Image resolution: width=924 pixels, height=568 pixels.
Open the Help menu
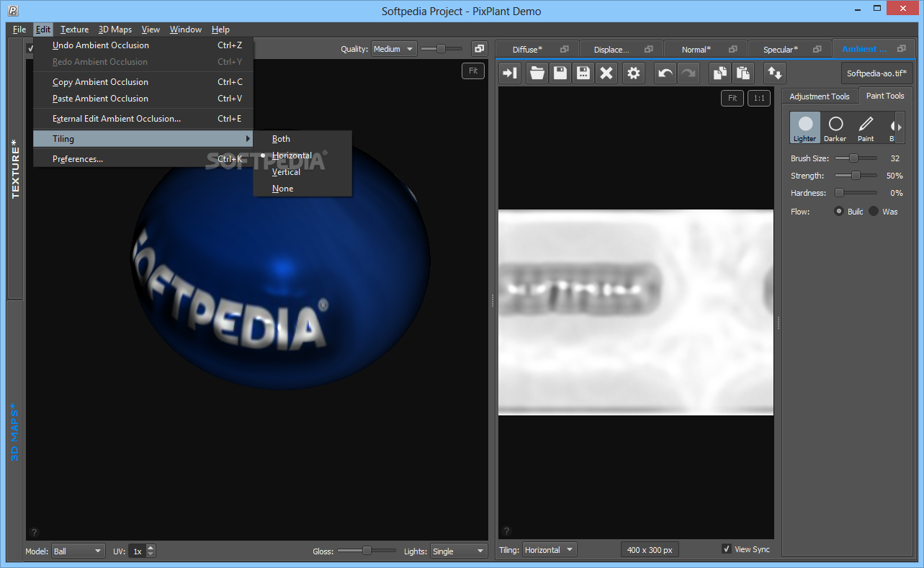[220, 30]
